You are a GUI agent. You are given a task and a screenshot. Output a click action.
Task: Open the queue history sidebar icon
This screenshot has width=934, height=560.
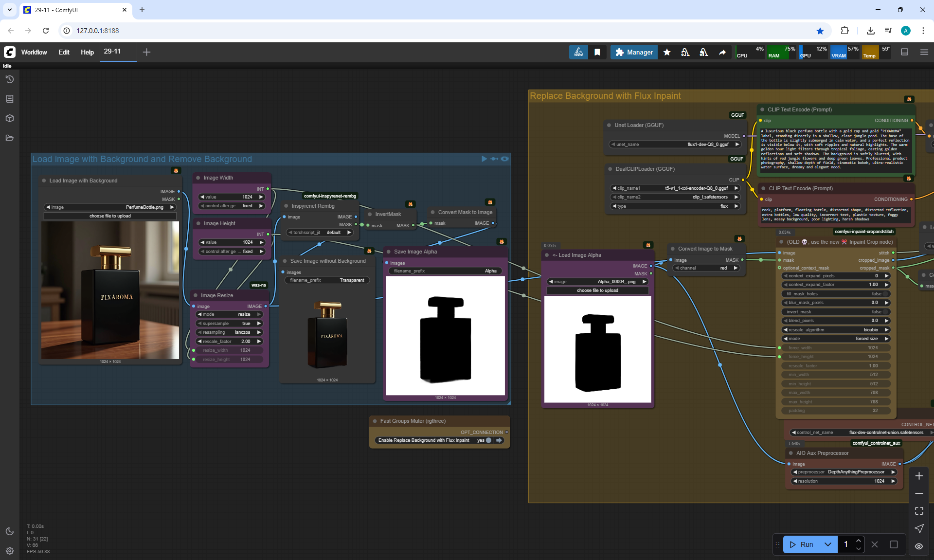pyautogui.click(x=10, y=79)
